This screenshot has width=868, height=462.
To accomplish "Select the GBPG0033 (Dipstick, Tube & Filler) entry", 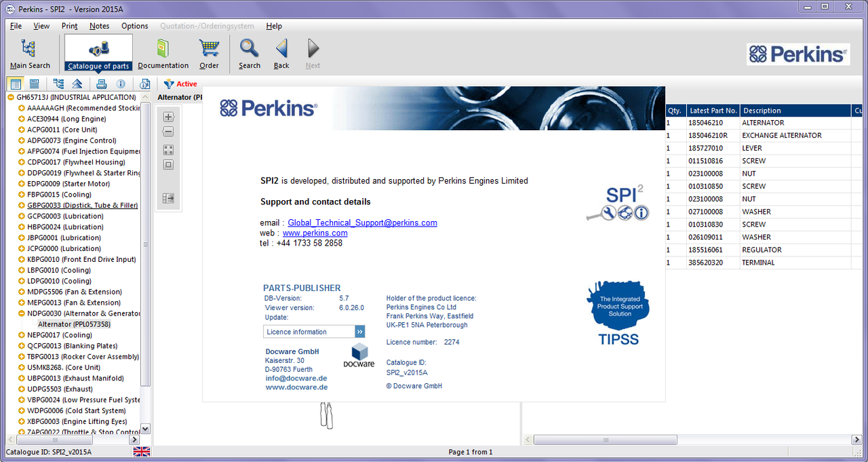I will [x=82, y=206].
